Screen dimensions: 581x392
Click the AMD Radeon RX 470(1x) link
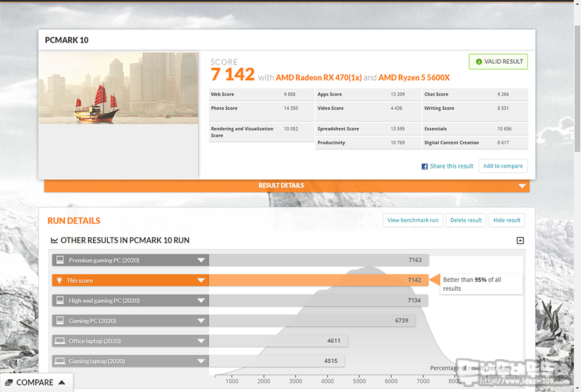point(319,78)
